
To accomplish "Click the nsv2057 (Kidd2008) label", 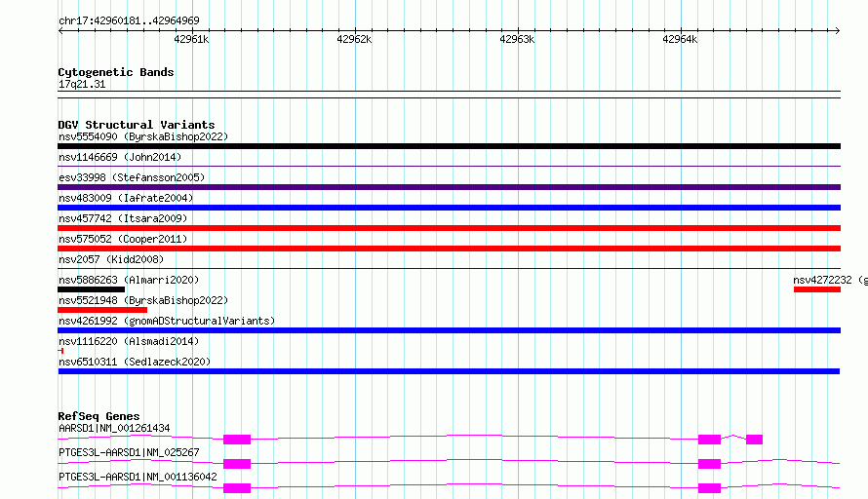I will 111,259.
